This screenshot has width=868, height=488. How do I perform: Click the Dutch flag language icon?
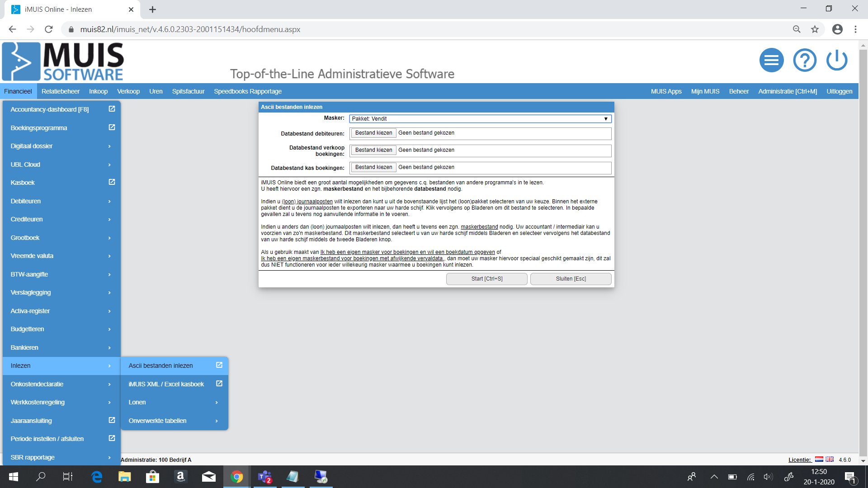[x=819, y=459]
